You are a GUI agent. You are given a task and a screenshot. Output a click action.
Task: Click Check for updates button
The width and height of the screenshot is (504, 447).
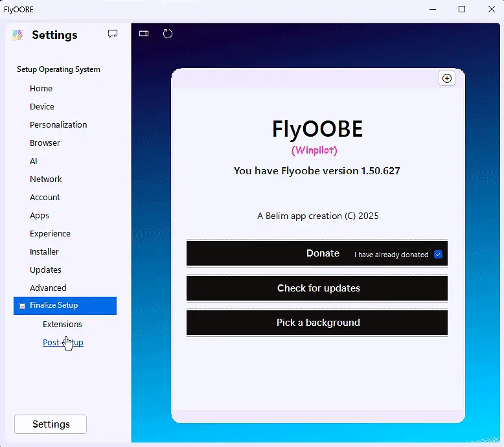coord(317,288)
